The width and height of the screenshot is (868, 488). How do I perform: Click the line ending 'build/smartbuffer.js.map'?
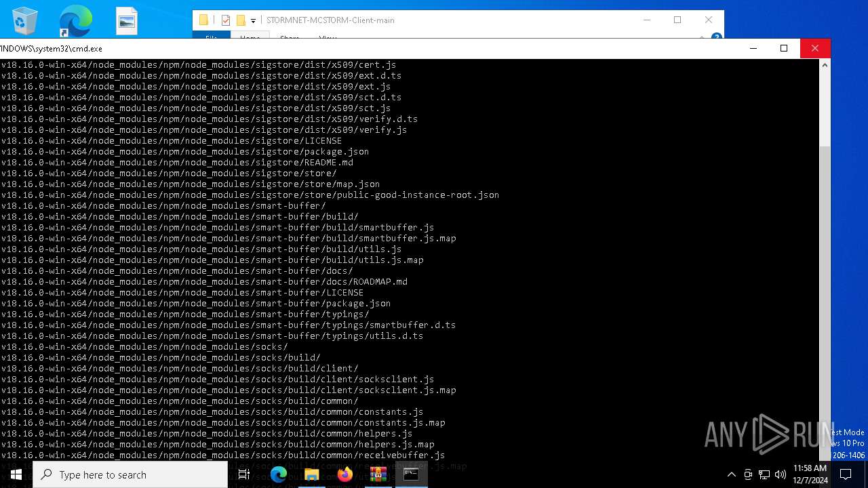(229, 239)
